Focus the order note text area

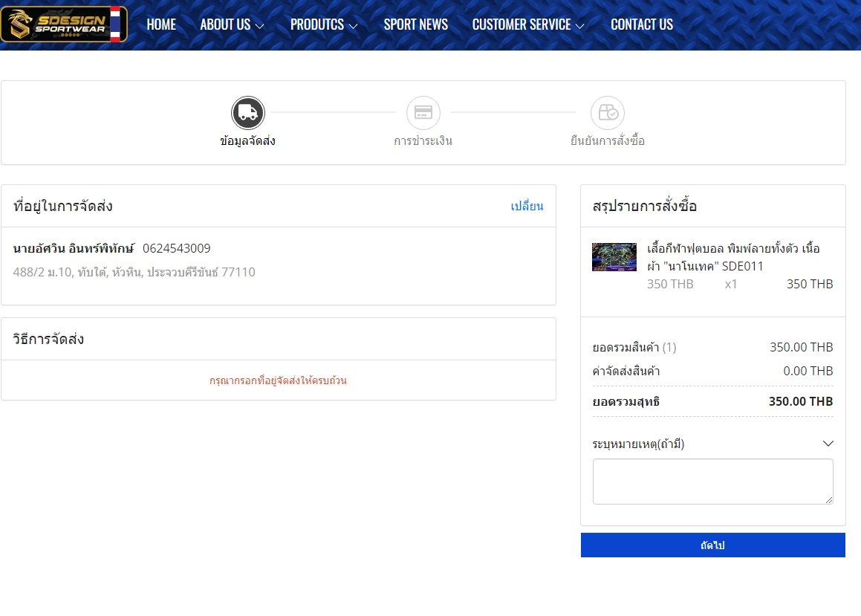[712, 482]
